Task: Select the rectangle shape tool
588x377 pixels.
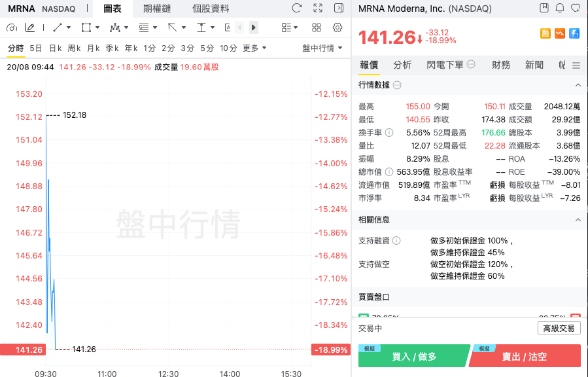Action: click(x=86, y=27)
